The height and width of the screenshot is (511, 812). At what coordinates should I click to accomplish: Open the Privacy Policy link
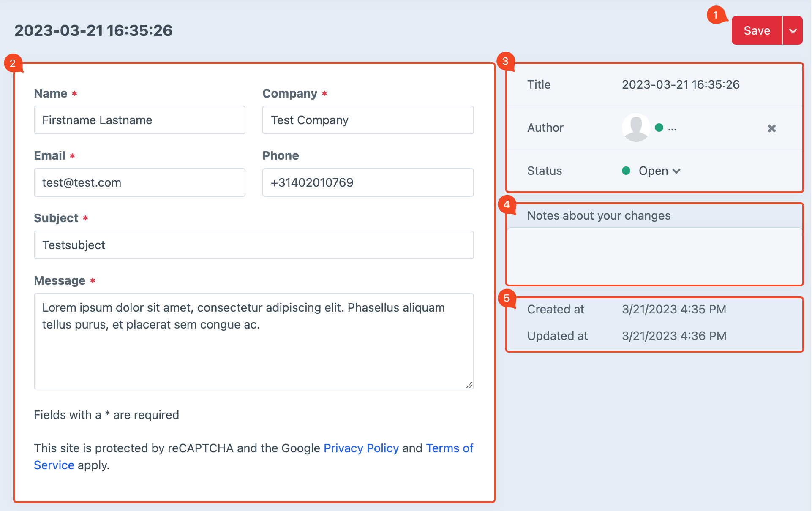(x=361, y=448)
